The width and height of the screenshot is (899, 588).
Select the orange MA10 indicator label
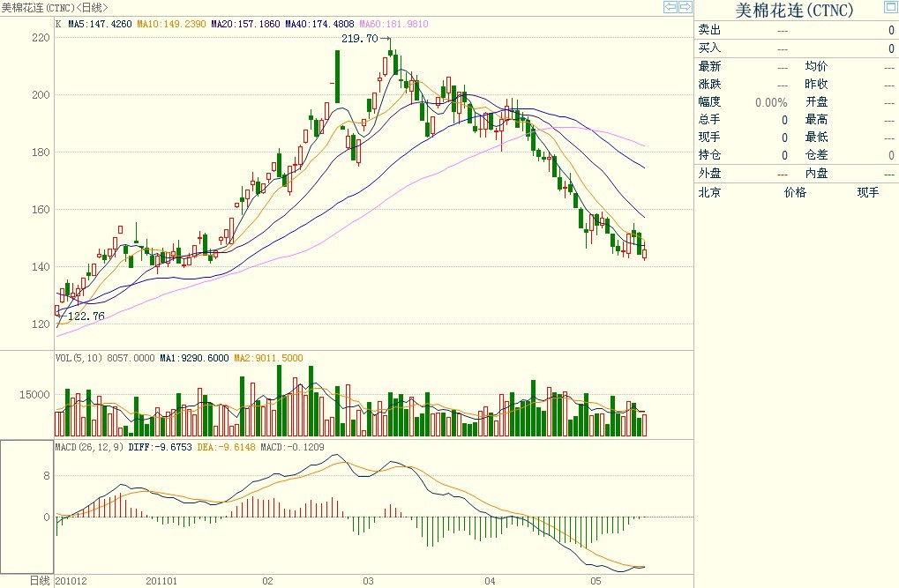171,25
